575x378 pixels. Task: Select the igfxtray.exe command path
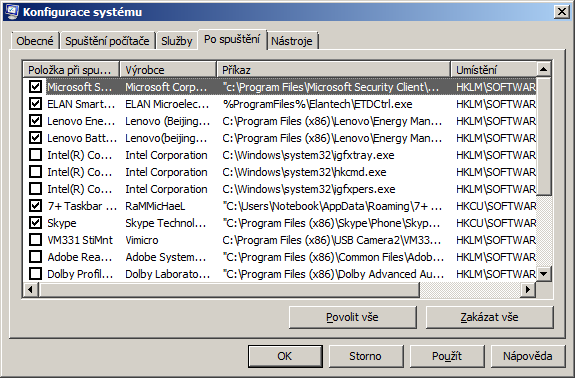(x=308, y=155)
